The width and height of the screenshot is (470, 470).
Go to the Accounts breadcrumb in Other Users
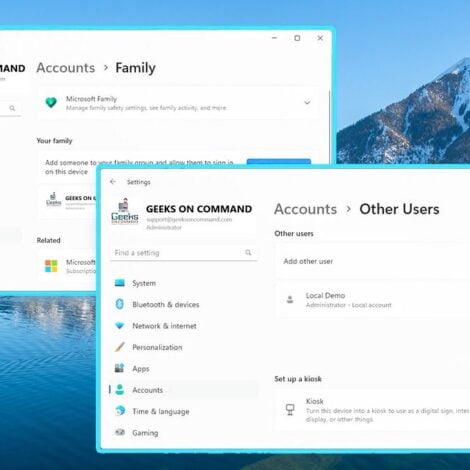click(305, 209)
